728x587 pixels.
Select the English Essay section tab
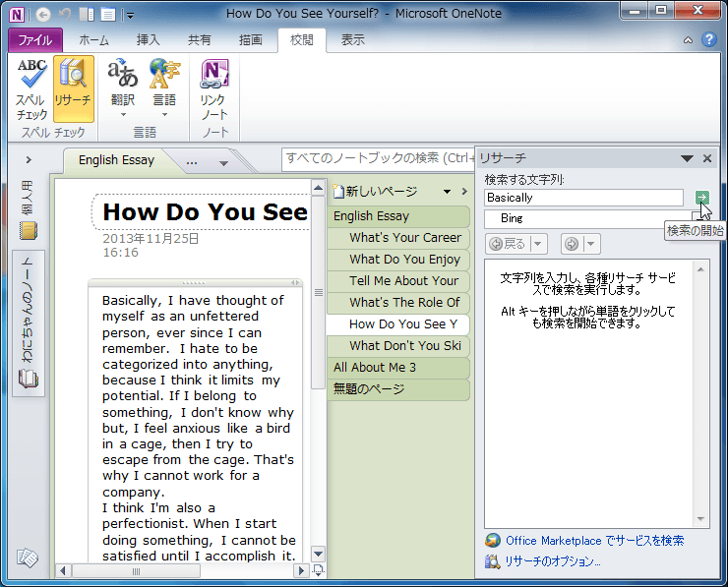coord(116,160)
